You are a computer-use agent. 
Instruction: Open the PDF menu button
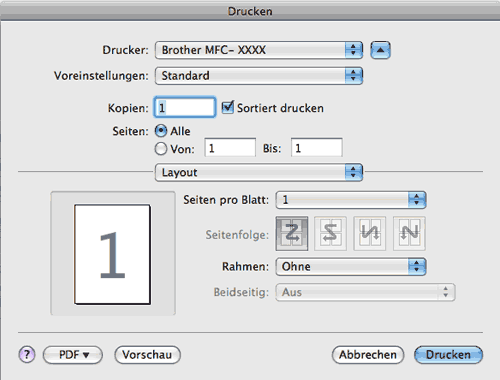(x=73, y=355)
